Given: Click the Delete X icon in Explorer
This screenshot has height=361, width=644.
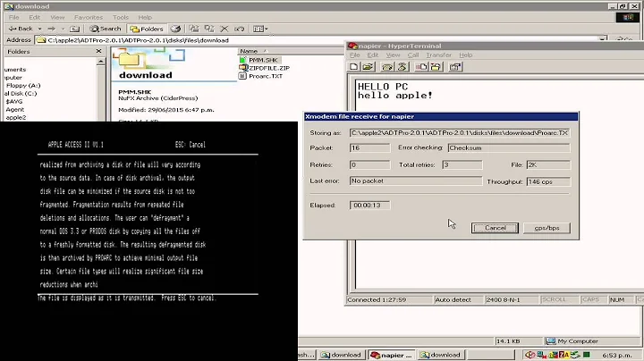Looking at the screenshot, I should coord(225,29).
